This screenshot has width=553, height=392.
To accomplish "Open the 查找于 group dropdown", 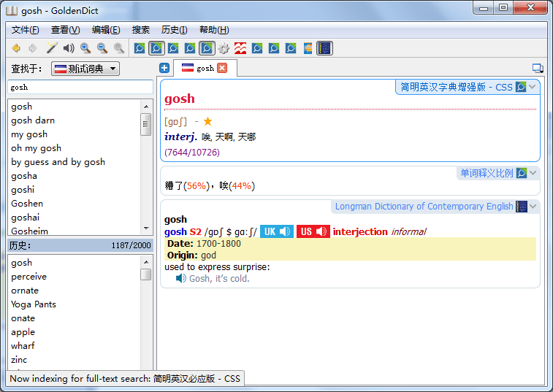I will [x=85, y=69].
